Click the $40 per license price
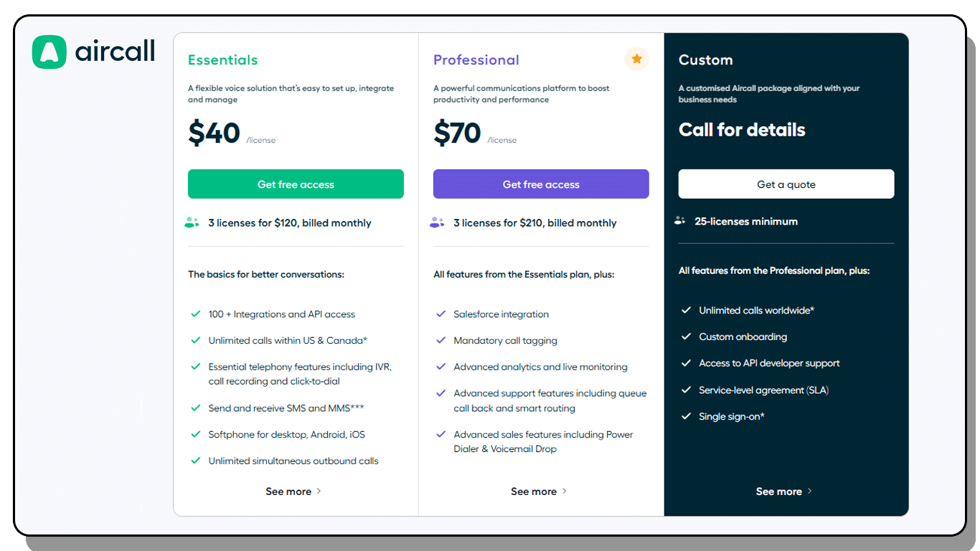Viewport: 980px width, 551px height. click(x=215, y=133)
